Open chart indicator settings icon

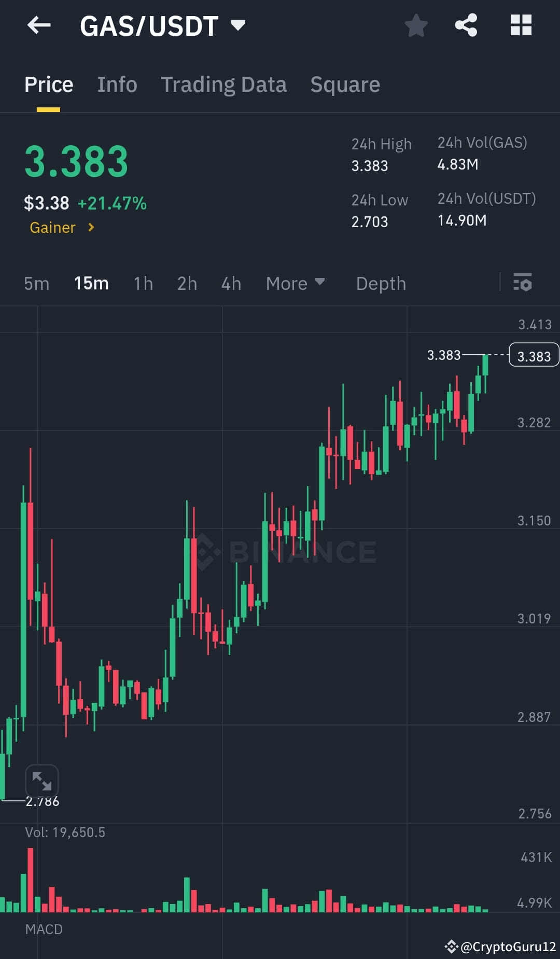[523, 283]
